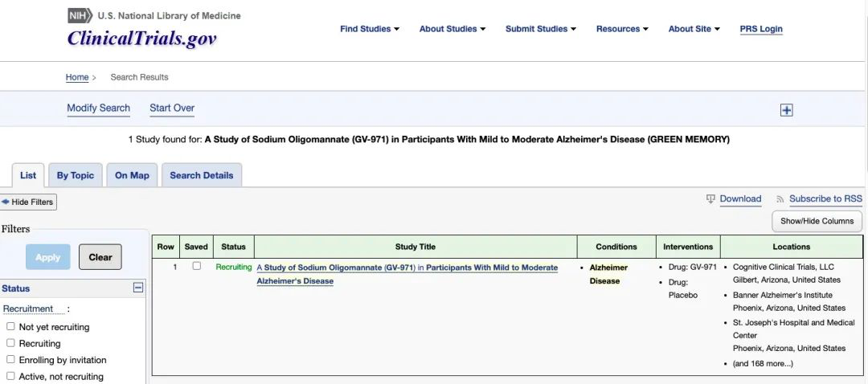Click the download icon beside Download
Image resolution: width=868 pixels, height=384 pixels.
(x=710, y=199)
